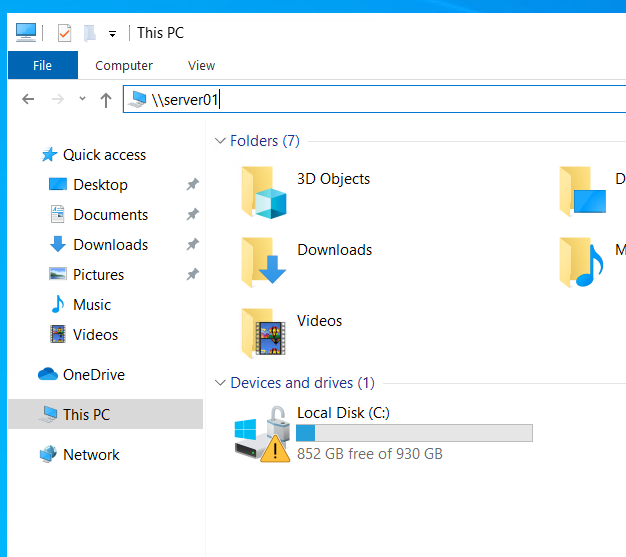Click the Folders (7) group header
Screen dimensions: 626x557
click(265, 141)
